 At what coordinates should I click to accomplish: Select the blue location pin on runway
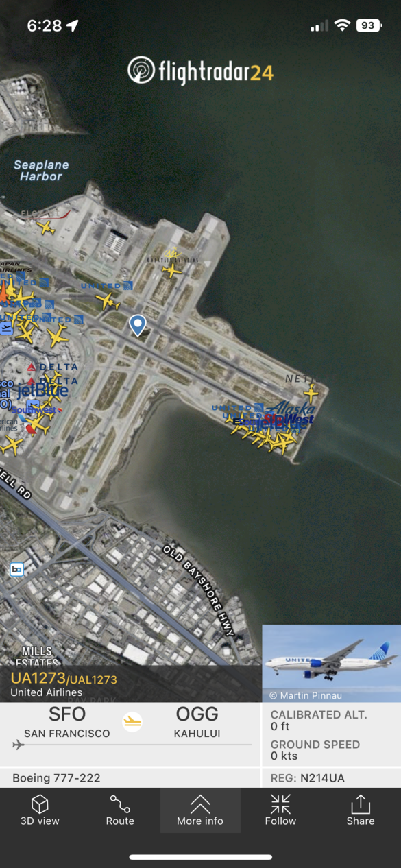pos(138,324)
